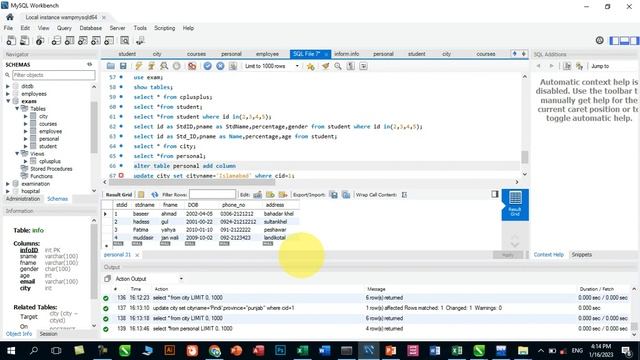Add snippet with the star icon
The width and height of the screenshot is (640, 360).
[x=311, y=66]
